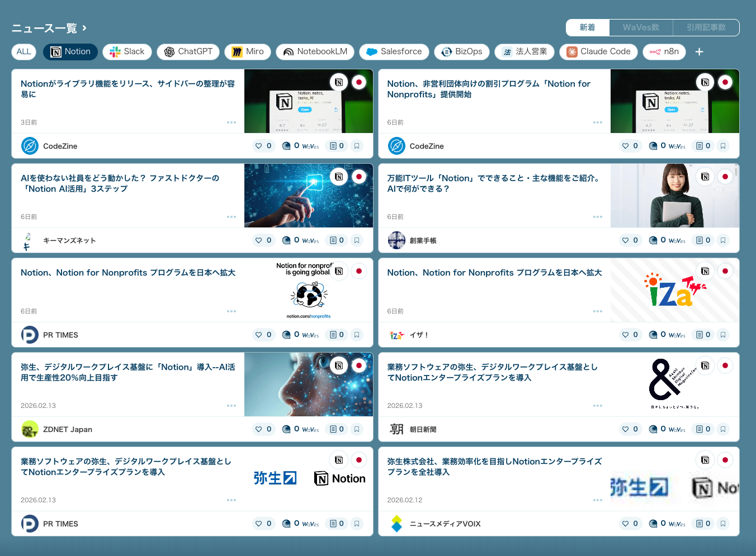Open quoted articles count on the 非営利団体向け card
Image resolution: width=756 pixels, height=556 pixels.
[x=703, y=146]
